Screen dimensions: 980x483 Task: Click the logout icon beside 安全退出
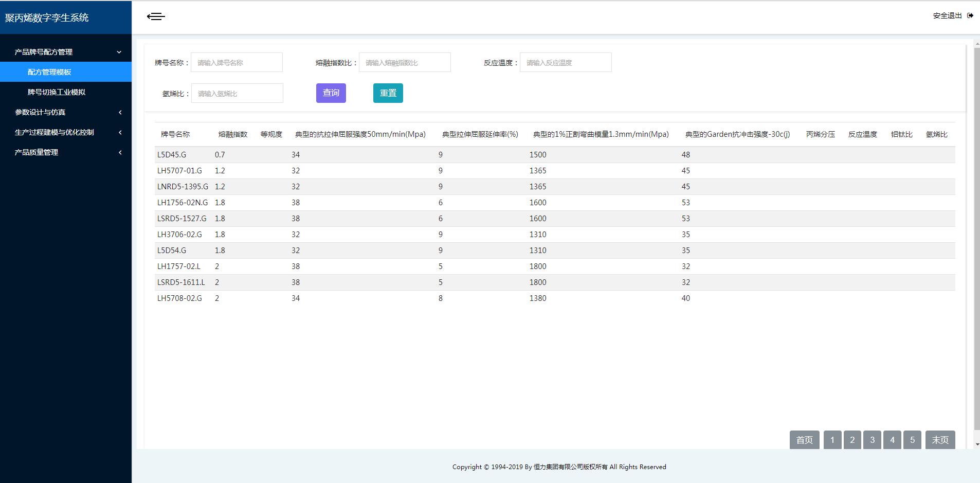[970, 15]
